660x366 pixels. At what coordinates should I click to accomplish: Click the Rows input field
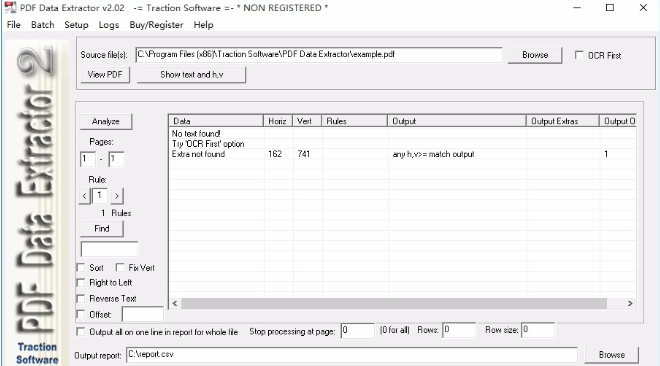[459, 331]
